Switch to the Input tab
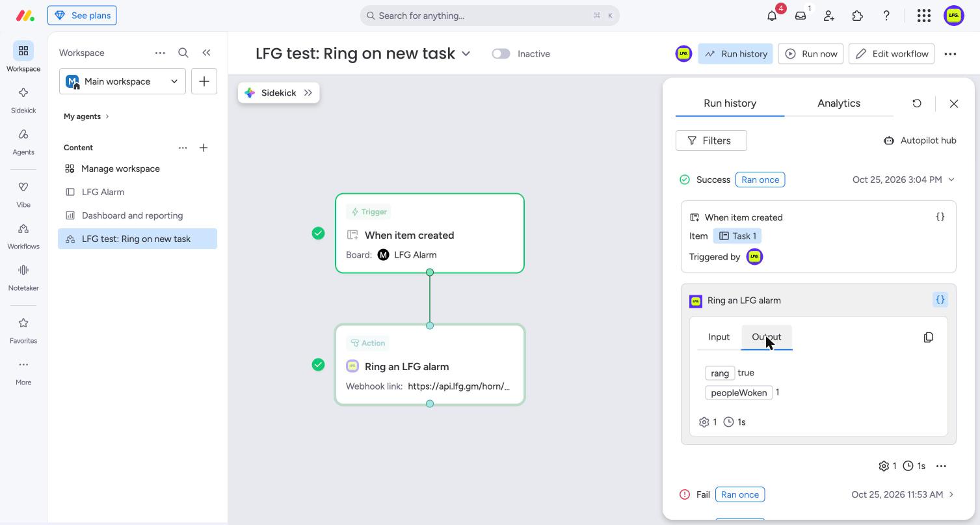The height and width of the screenshot is (525, 980). 719,337
